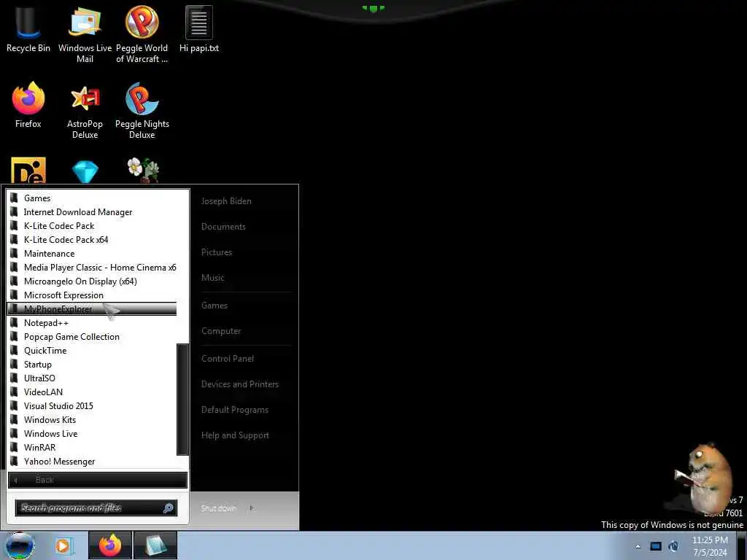Open Windows Live Mail desktop icon
The image size is (747, 560).
click(x=85, y=34)
